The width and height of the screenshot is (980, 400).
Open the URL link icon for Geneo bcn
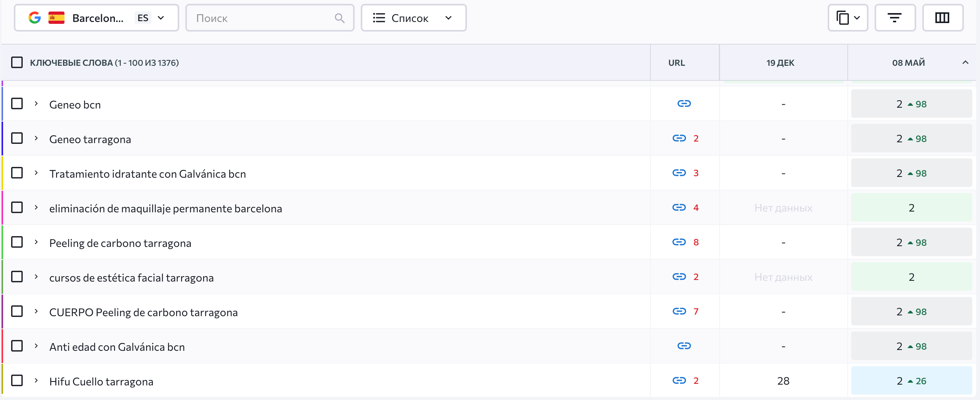click(684, 104)
